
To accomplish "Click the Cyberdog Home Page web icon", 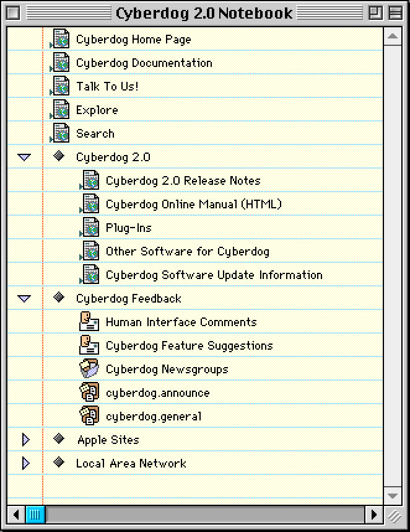I will [61, 39].
